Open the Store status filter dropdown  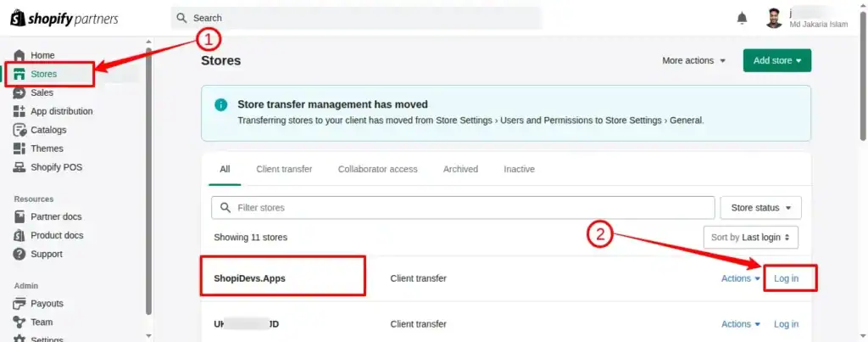coord(760,208)
